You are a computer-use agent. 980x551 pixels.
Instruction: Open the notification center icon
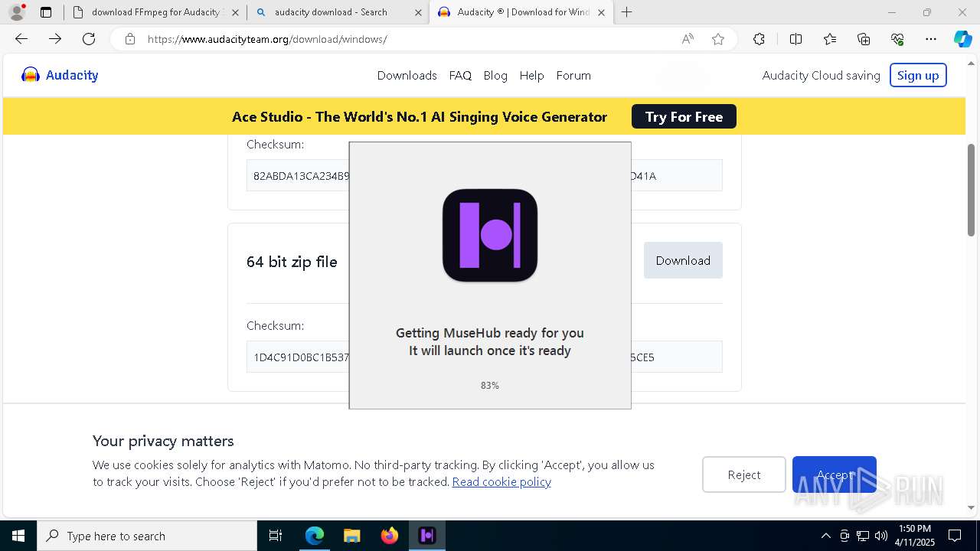(x=955, y=536)
